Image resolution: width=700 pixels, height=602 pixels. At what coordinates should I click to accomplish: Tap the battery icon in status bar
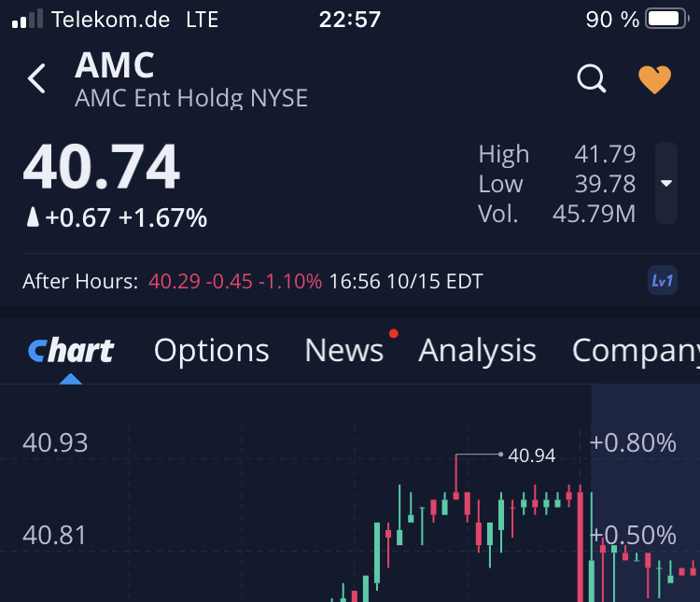coord(666,19)
